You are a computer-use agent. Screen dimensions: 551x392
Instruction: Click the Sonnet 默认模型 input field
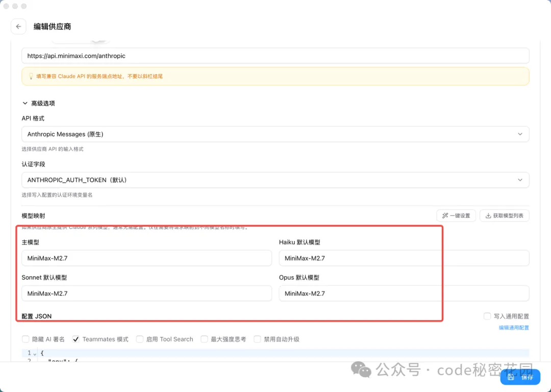pos(146,293)
